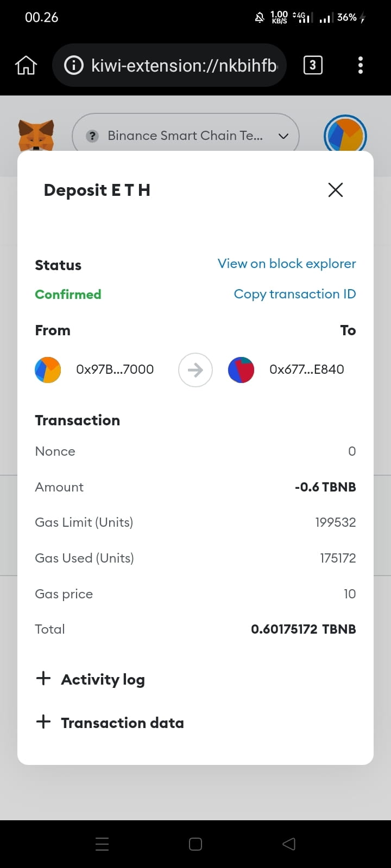391x868 pixels.
Task: Tap the kiwi-extension address bar
Action: [x=184, y=66]
